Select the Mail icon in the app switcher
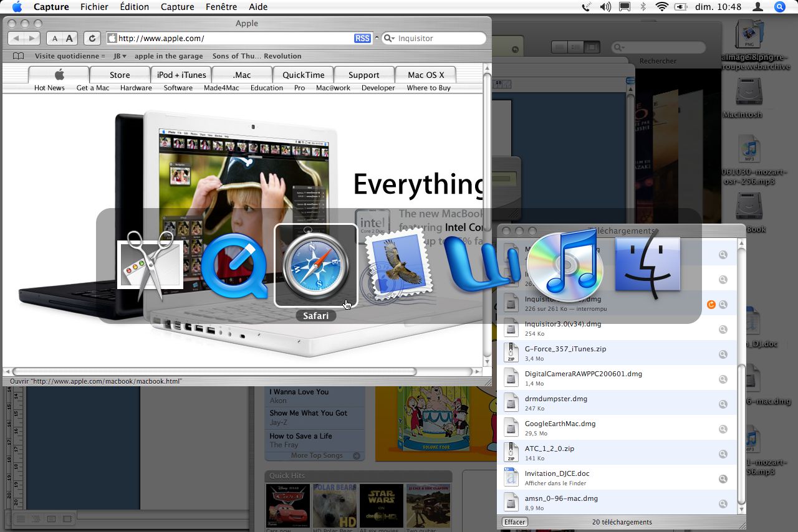 coord(398,265)
